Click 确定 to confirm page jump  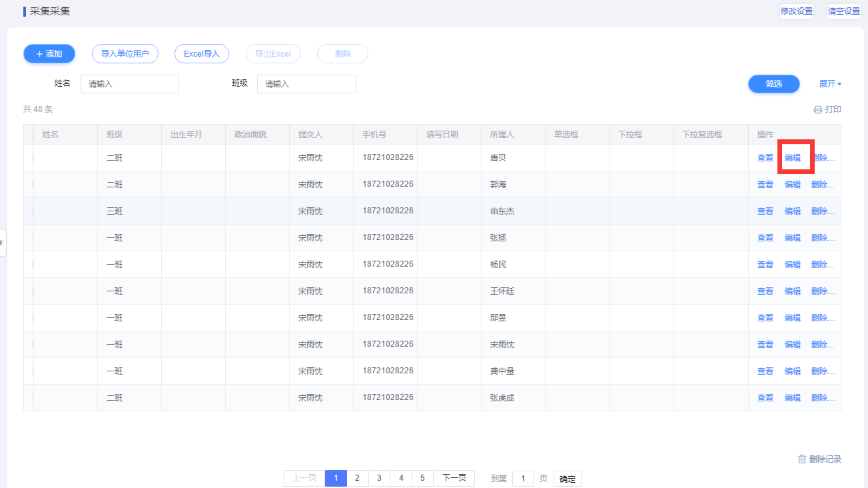tap(568, 479)
